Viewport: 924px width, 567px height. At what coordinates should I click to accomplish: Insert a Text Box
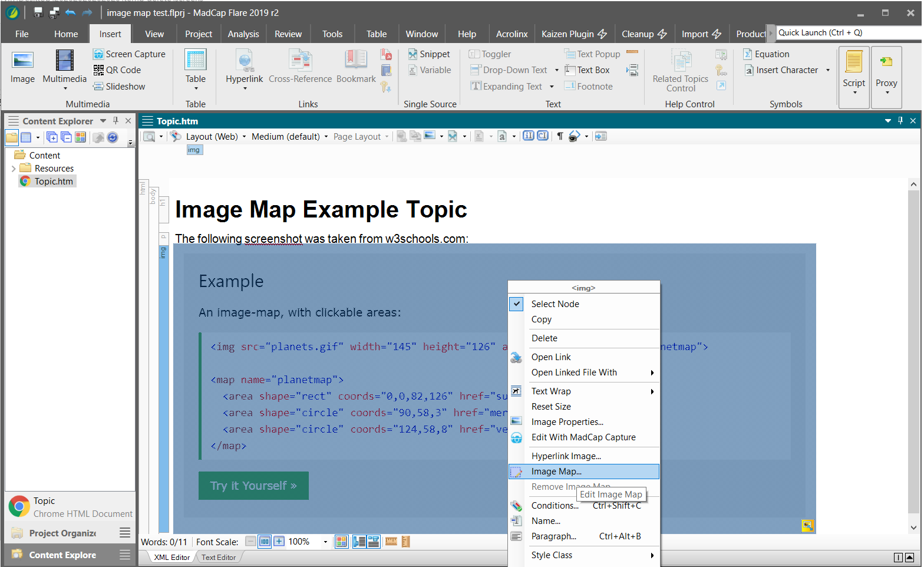pyautogui.click(x=587, y=70)
